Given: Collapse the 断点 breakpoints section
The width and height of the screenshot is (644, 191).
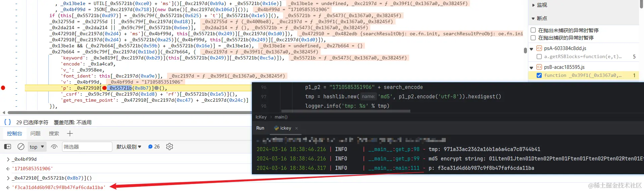Looking at the screenshot, I should click(x=533, y=18).
